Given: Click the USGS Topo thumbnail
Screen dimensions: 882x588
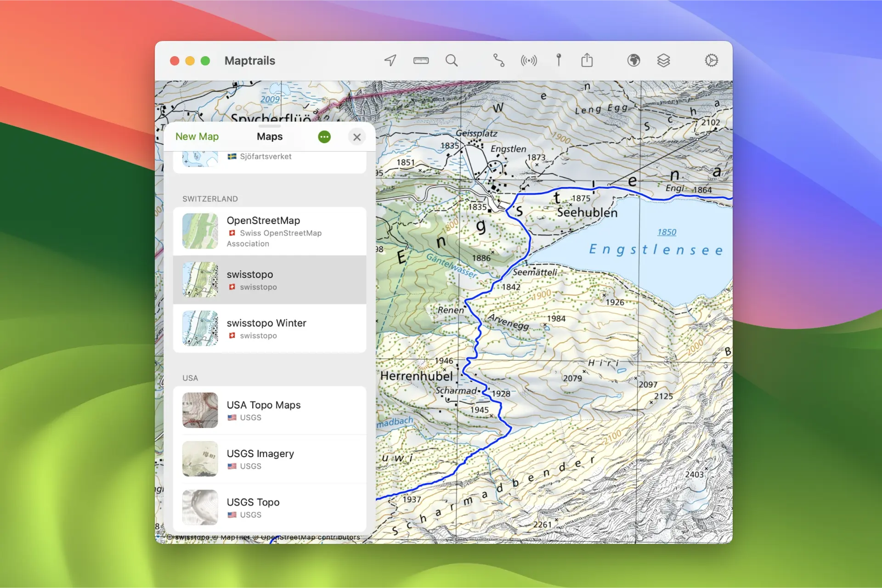Looking at the screenshot, I should (200, 508).
